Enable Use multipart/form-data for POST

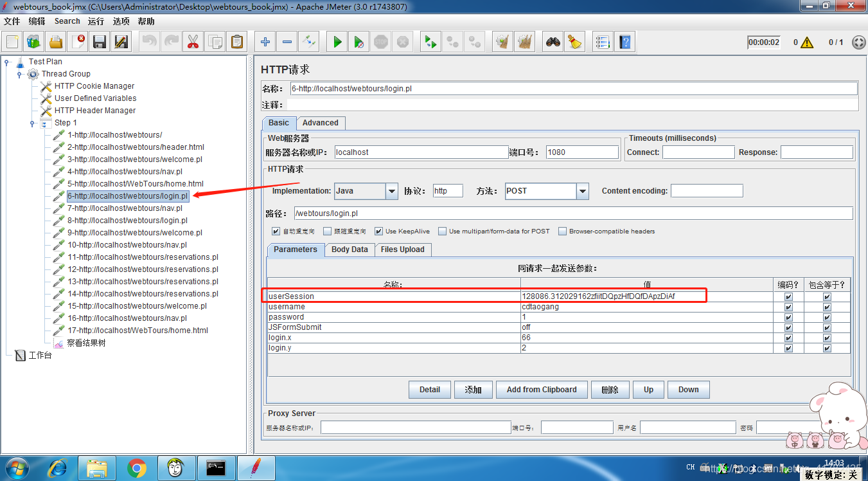click(442, 231)
